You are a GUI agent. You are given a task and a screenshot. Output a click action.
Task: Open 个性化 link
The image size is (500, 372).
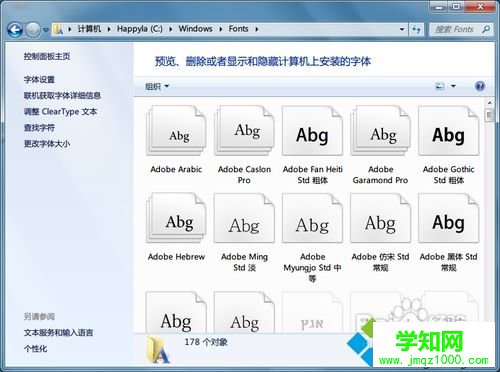click(35, 349)
